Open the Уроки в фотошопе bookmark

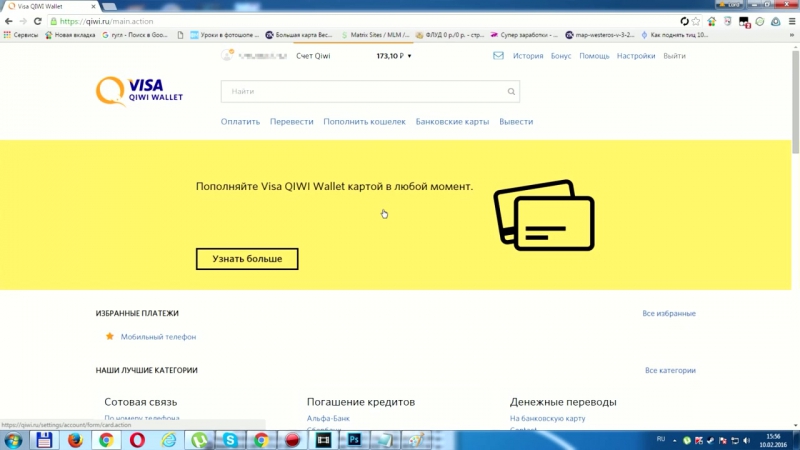coord(224,35)
